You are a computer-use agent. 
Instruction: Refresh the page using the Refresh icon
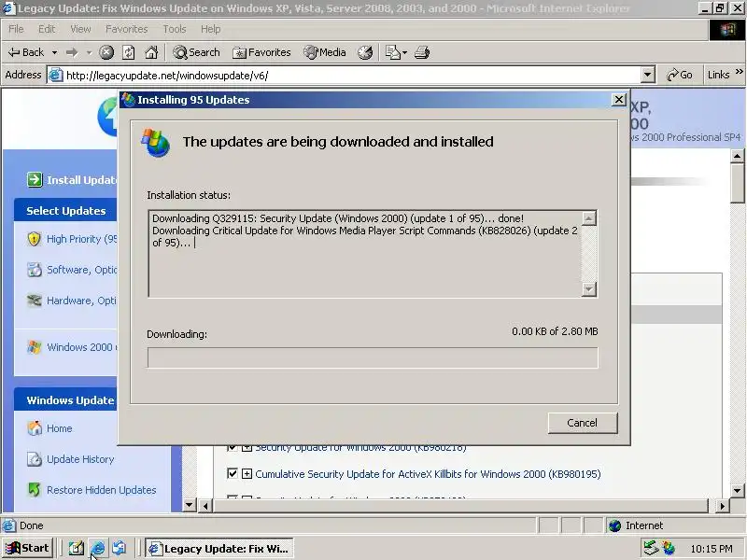click(129, 52)
